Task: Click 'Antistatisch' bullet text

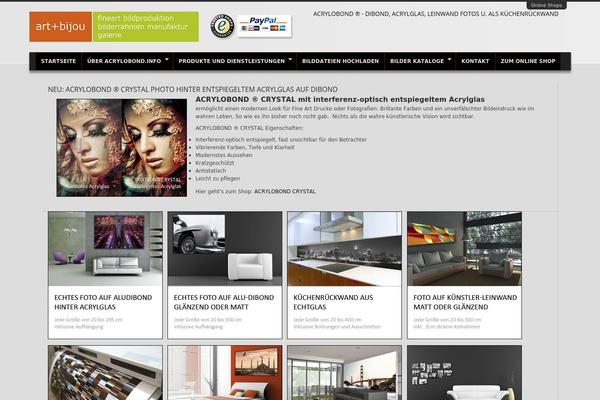Action: [210, 171]
